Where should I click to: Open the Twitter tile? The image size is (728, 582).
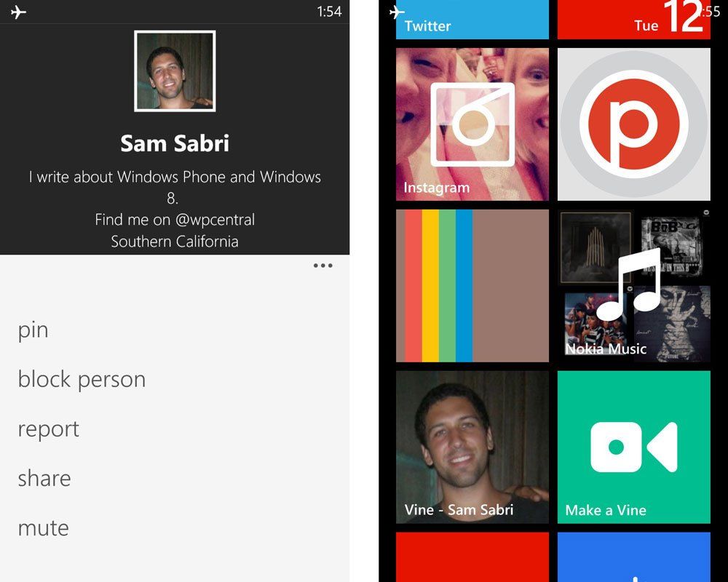coord(472,20)
